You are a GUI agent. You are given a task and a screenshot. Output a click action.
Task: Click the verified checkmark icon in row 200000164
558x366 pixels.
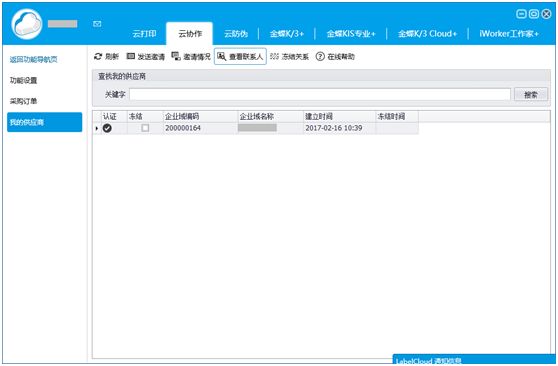click(107, 128)
